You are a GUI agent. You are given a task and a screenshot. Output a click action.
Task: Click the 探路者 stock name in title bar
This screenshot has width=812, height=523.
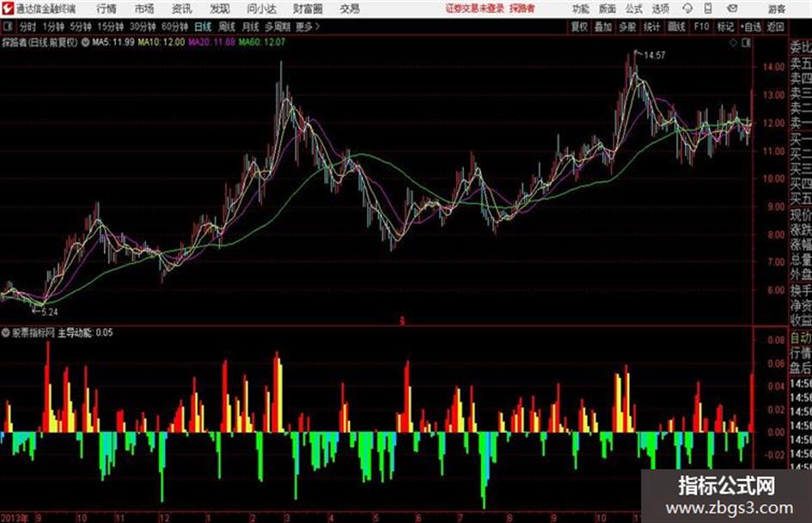point(522,9)
